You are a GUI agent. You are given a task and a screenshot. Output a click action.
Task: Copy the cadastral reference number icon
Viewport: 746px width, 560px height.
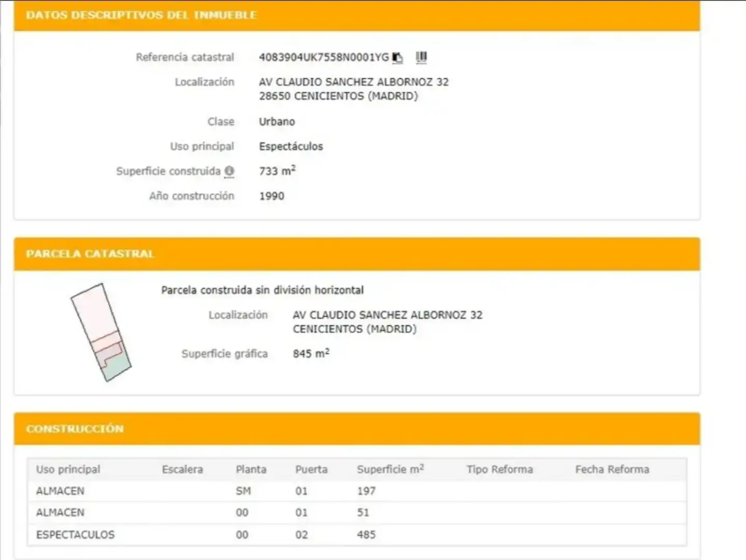pos(398,57)
